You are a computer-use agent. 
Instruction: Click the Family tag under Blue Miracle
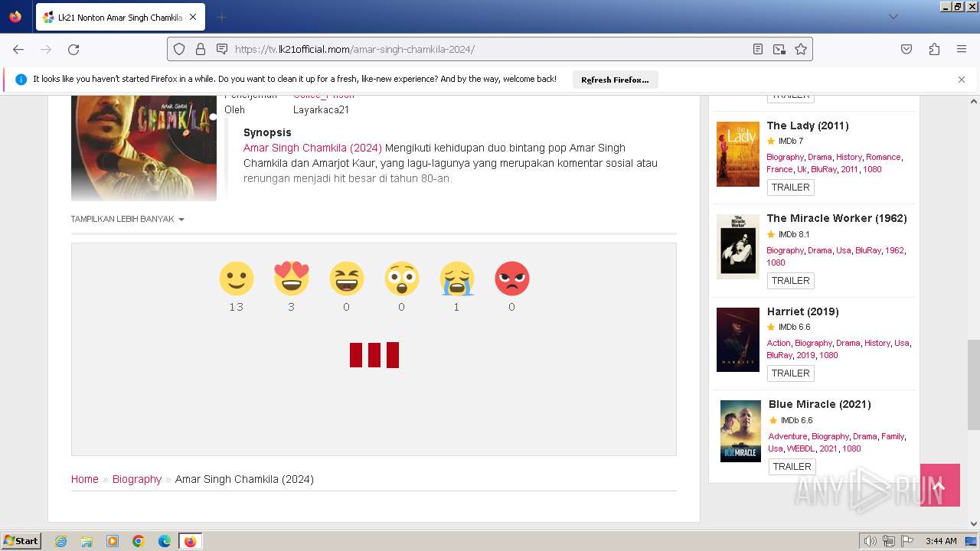(893, 436)
